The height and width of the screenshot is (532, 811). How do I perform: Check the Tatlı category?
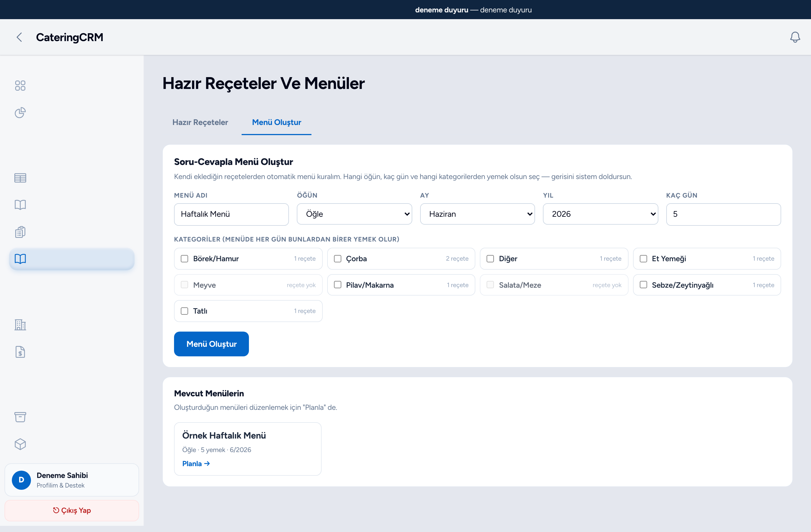click(x=184, y=311)
